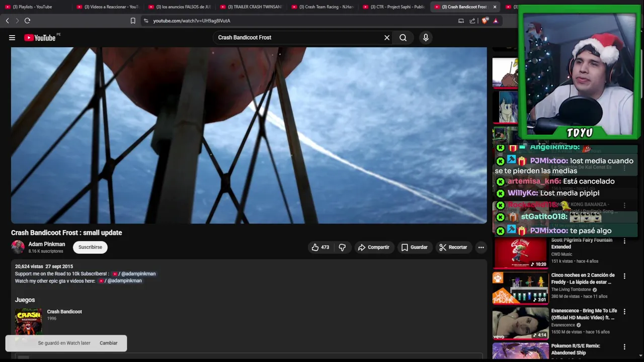The height and width of the screenshot is (362, 644).
Task: Open more actions three-dot menu under the video
Action: click(x=481, y=247)
